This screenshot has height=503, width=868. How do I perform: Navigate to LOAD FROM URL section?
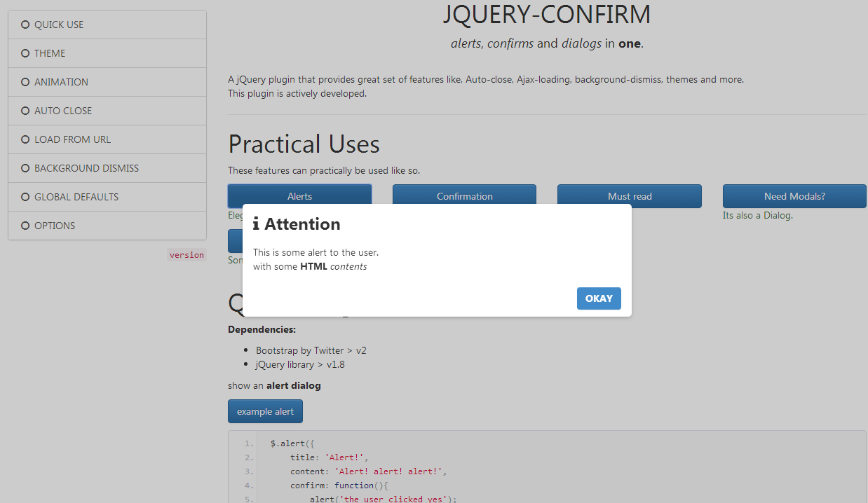coord(107,139)
